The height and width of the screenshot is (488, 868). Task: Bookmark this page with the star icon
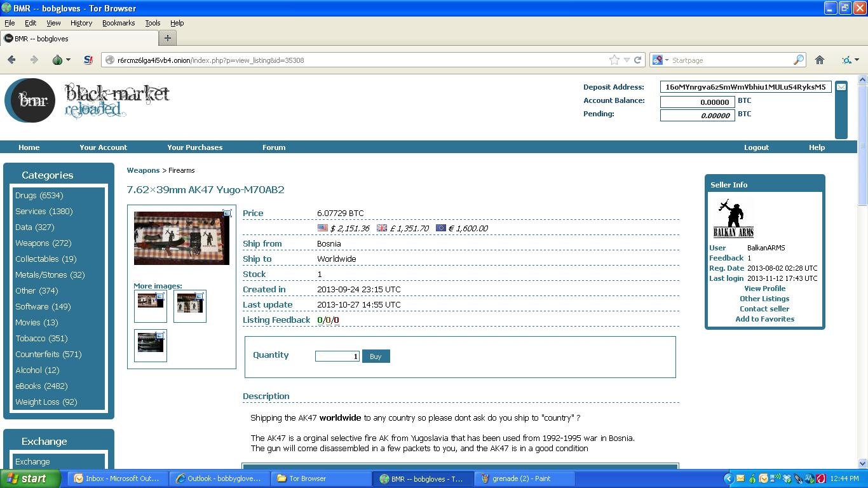point(614,60)
